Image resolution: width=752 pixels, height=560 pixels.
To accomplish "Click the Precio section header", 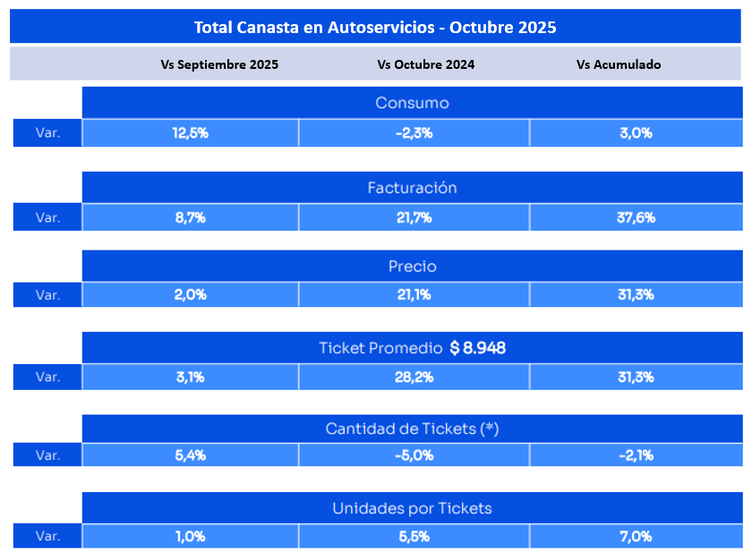I will coord(413,266).
